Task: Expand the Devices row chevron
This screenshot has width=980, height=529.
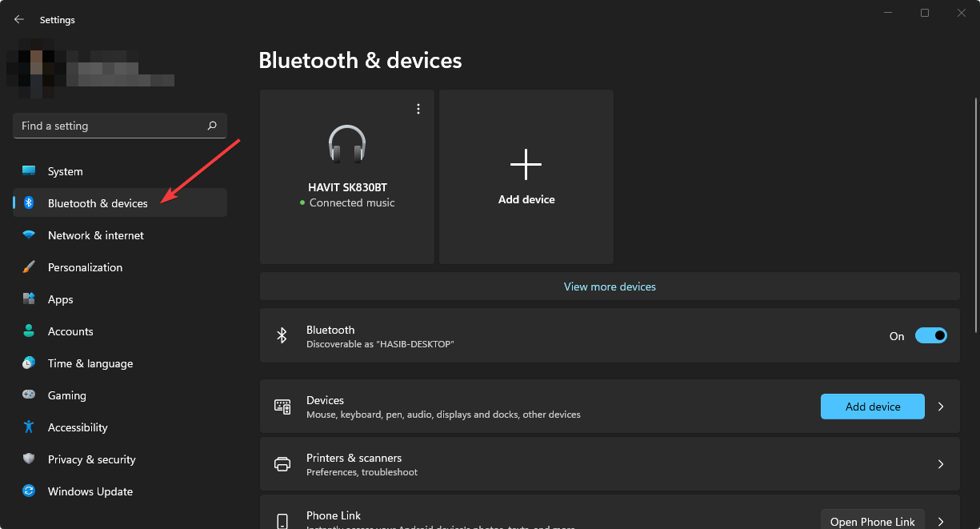Action: [941, 407]
